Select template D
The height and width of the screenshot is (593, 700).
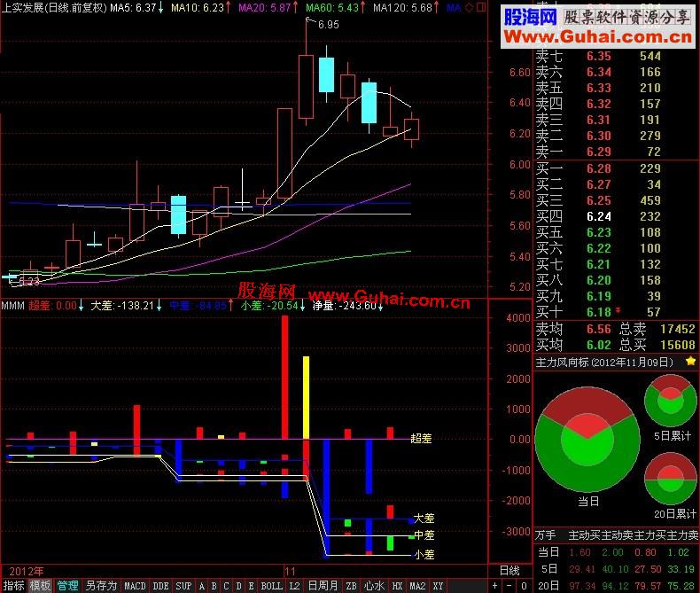click(x=238, y=586)
